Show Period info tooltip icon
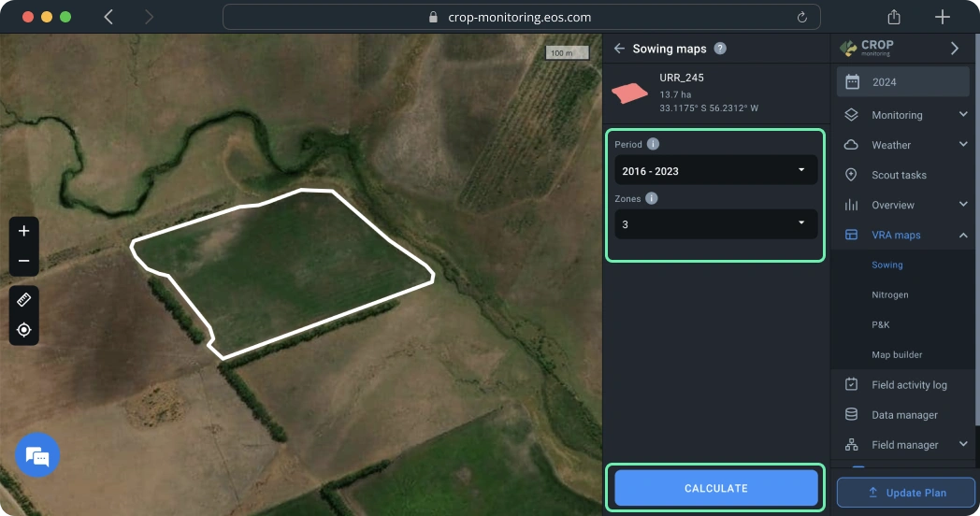The height and width of the screenshot is (516, 980). [x=653, y=144]
